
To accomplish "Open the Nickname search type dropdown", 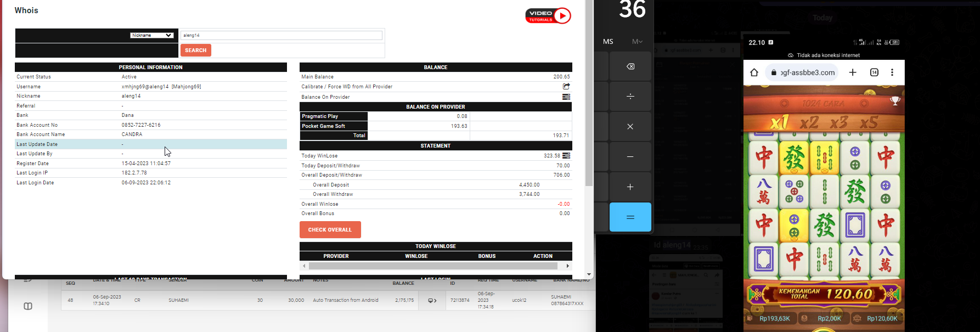I will (152, 35).
